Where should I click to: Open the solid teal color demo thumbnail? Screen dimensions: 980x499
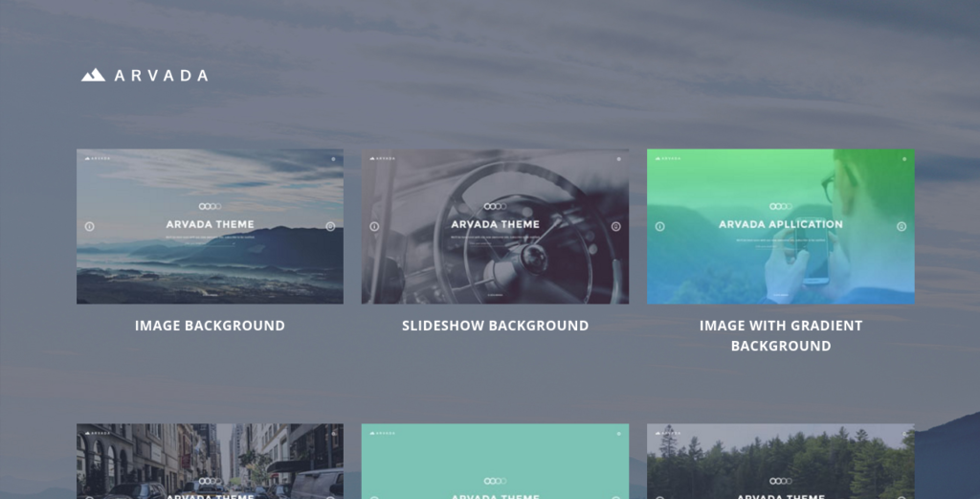495,462
